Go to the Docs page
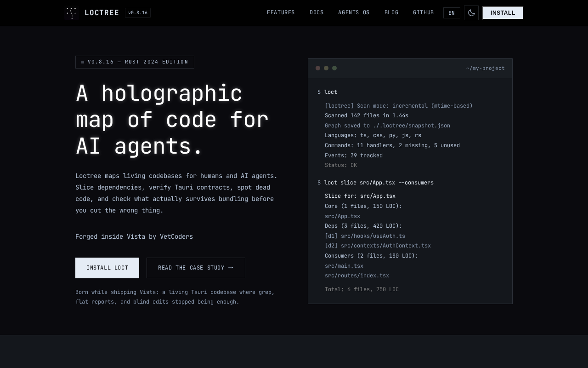This screenshot has height=368, width=588. coord(317,13)
